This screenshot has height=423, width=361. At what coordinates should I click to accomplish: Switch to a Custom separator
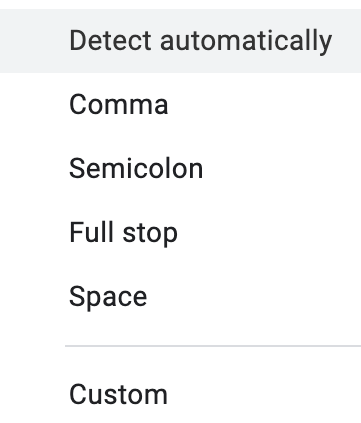click(x=180, y=395)
